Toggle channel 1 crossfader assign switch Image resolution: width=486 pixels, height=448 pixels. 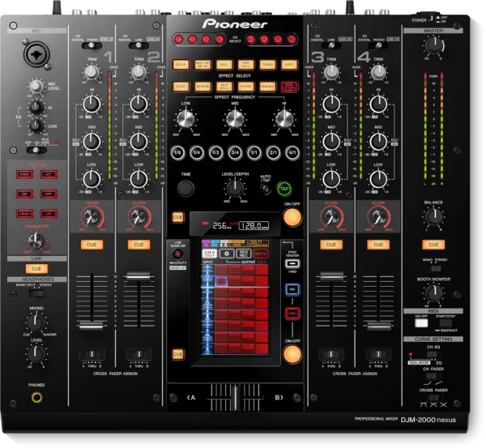click(92, 354)
